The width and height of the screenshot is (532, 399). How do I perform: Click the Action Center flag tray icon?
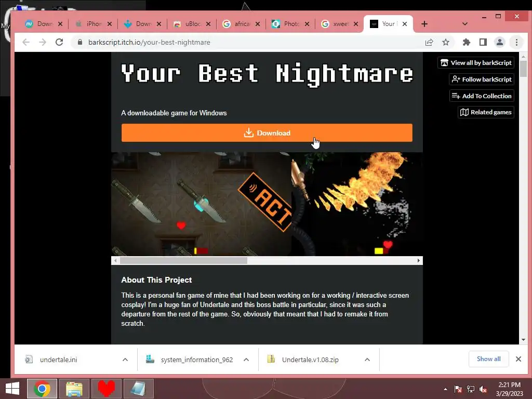click(458, 389)
